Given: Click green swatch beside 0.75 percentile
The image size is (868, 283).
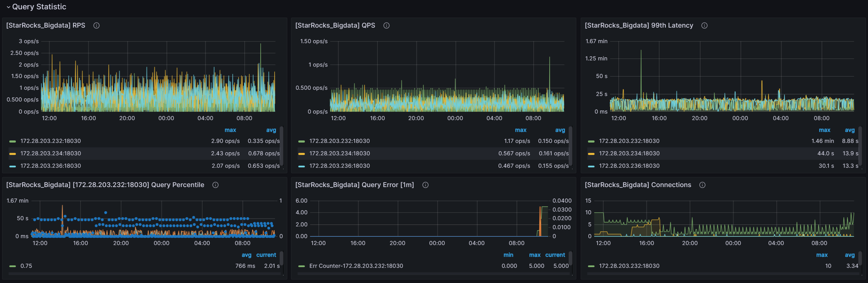Looking at the screenshot, I should pos(13,266).
